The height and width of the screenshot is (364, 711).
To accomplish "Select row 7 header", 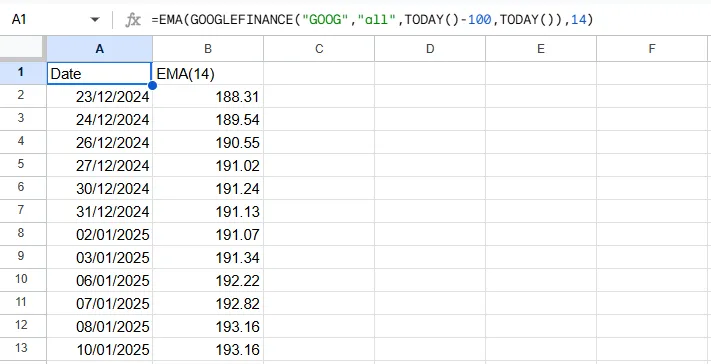I will (x=23, y=211).
